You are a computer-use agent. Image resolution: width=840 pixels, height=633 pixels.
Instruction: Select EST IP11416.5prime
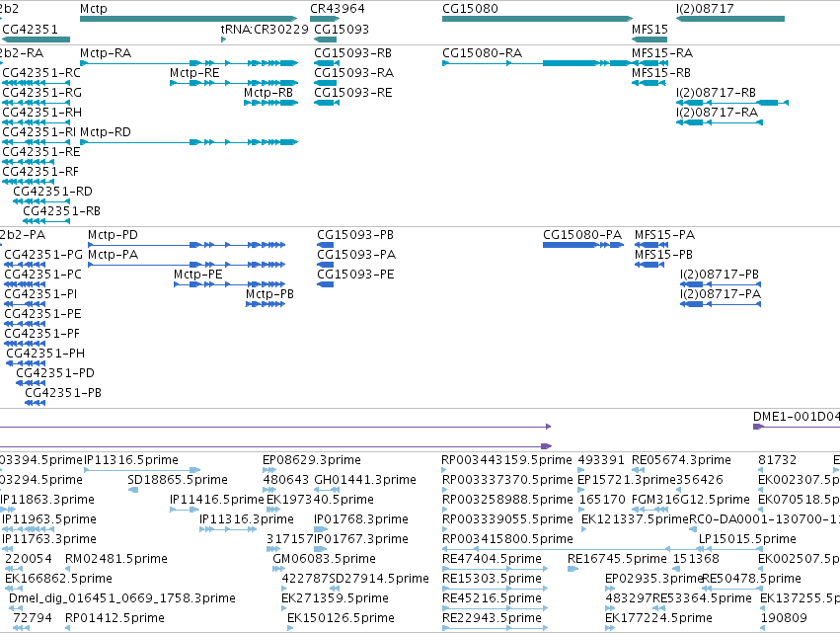click(x=217, y=500)
